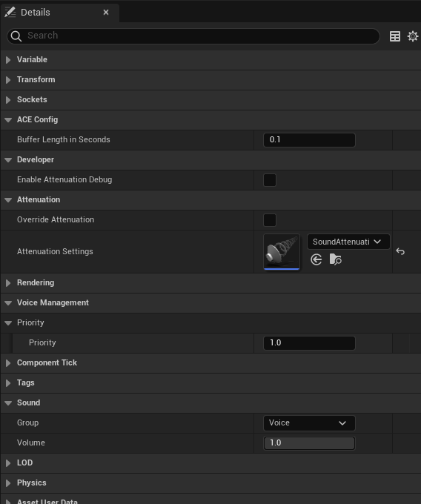Edit the Priority value field

point(309,343)
